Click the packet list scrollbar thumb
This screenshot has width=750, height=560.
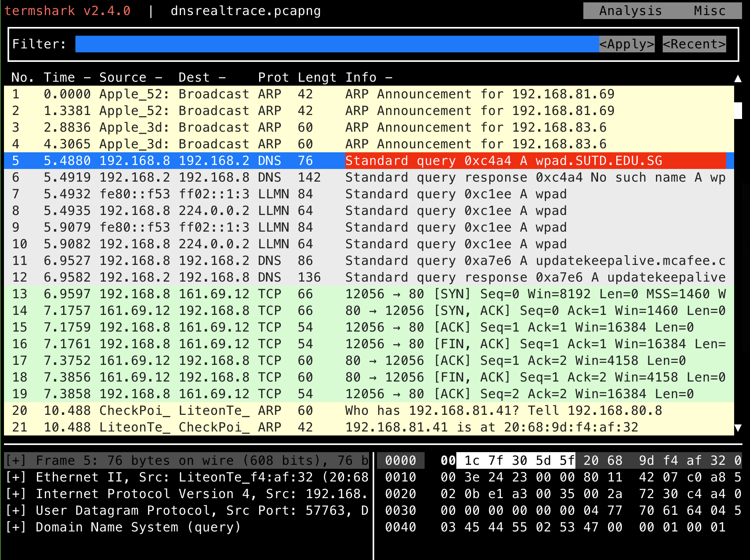738,111
